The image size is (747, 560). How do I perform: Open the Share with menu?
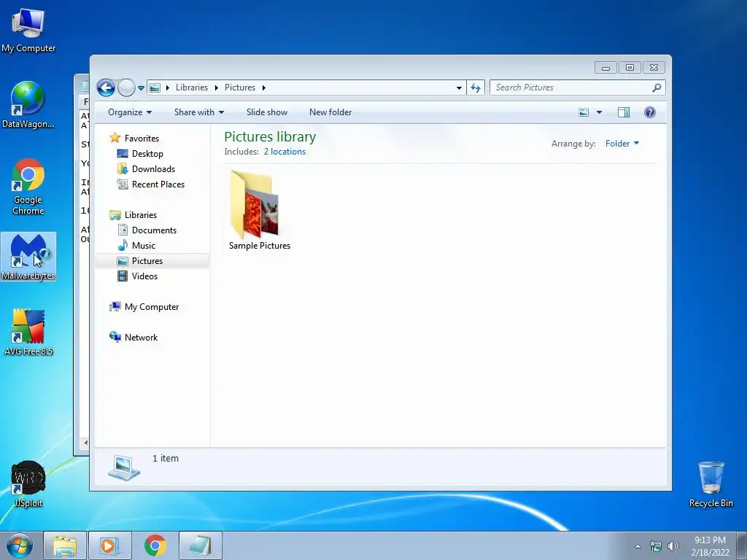[x=198, y=112]
